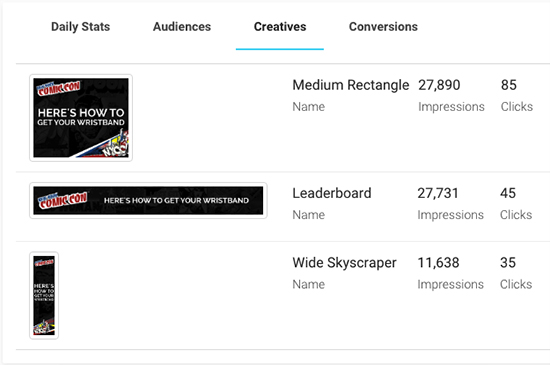Open the Audiences tab
550x365 pixels.
click(182, 27)
